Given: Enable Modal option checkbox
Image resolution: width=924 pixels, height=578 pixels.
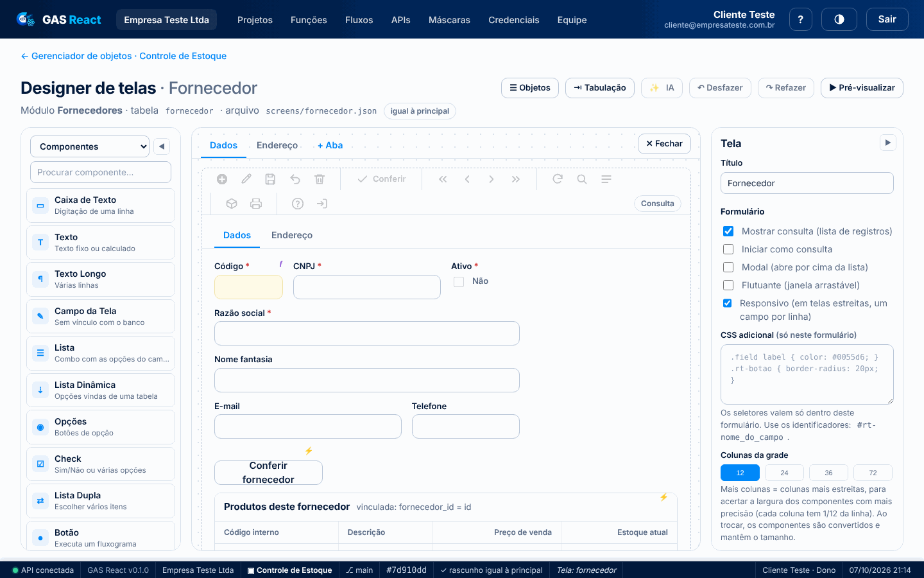Looking at the screenshot, I should point(728,267).
